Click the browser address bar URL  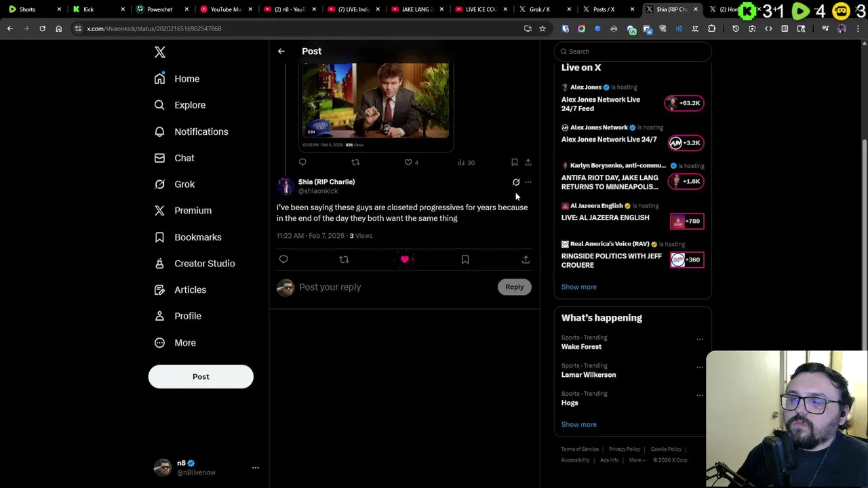[x=154, y=28]
